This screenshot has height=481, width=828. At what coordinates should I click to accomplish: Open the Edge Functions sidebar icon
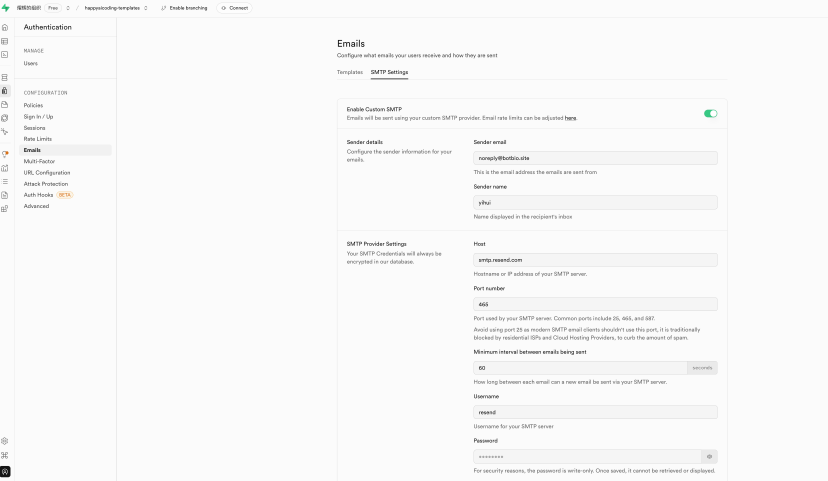(x=5, y=118)
